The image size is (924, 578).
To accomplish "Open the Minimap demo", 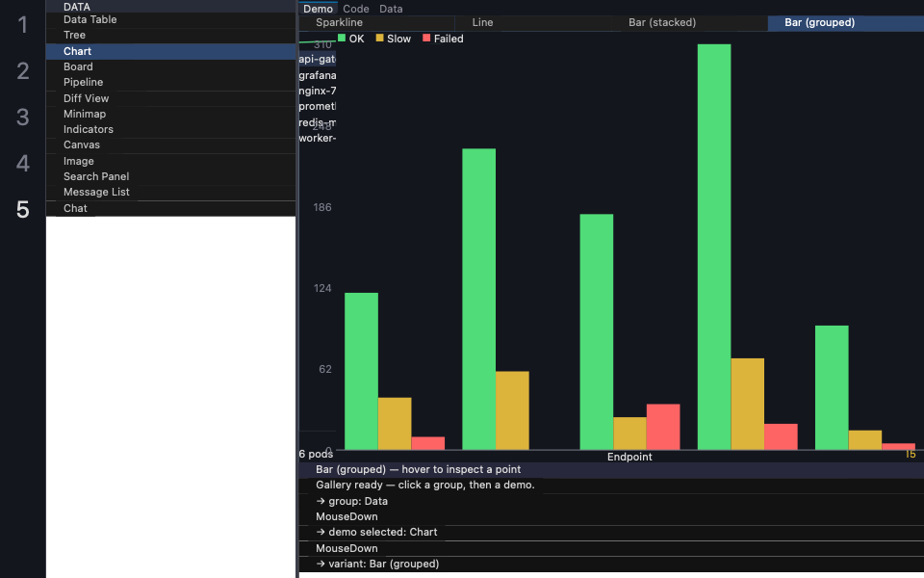I will pos(170,114).
